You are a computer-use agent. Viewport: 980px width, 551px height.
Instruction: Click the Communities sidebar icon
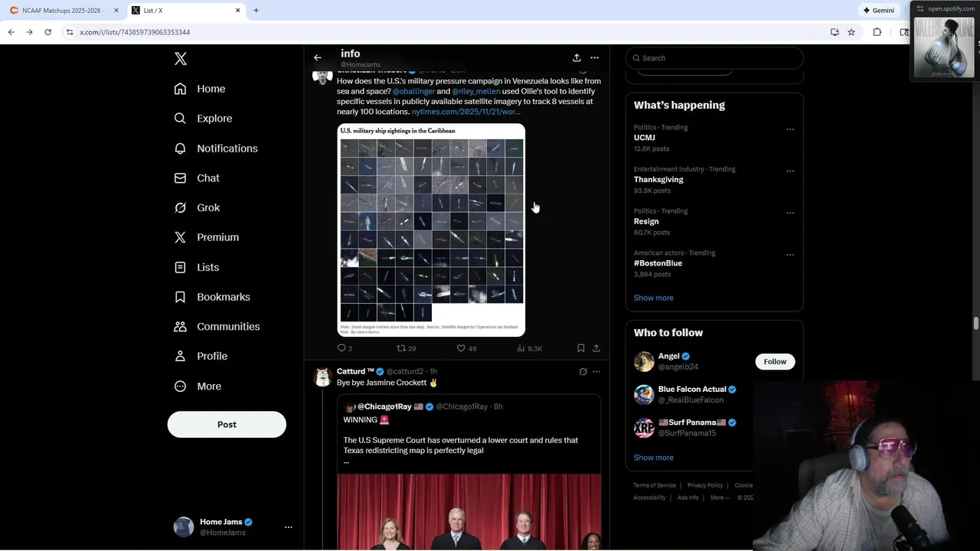pyautogui.click(x=180, y=327)
